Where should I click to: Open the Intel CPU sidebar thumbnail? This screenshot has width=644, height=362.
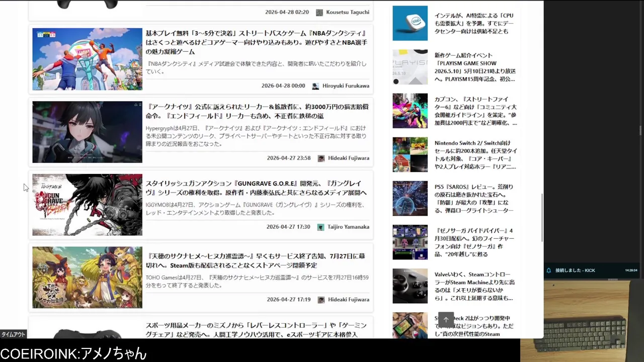point(410,23)
